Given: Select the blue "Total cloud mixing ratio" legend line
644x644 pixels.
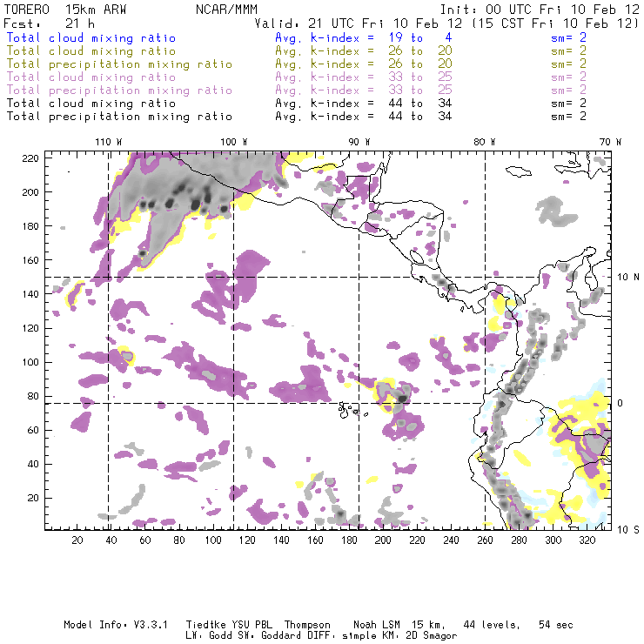Looking at the screenshot, I should point(91,37).
